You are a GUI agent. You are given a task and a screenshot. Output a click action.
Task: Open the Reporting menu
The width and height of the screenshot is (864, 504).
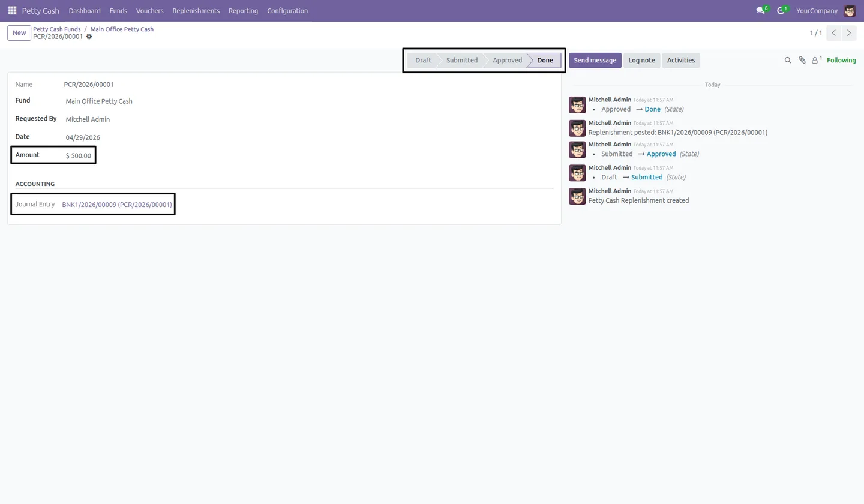pos(243,11)
